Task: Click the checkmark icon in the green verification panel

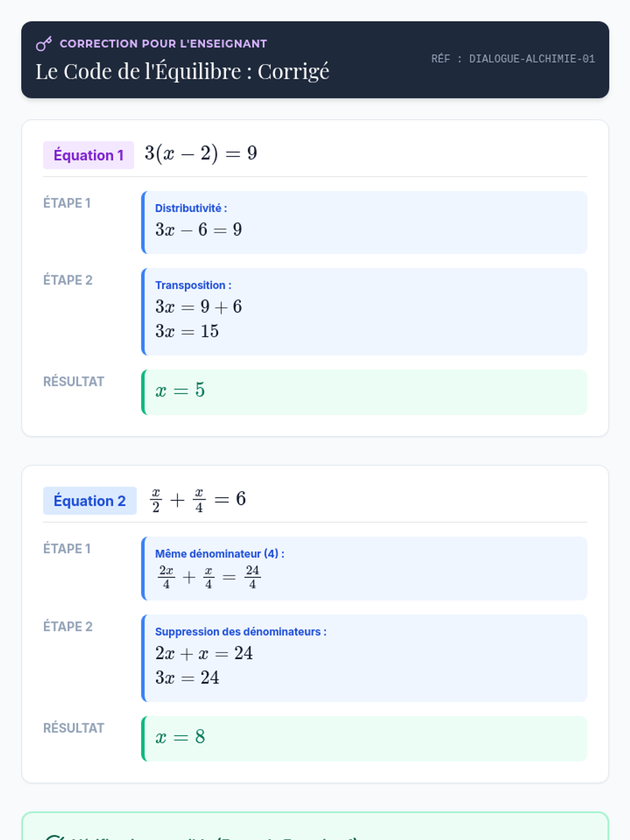Action: tap(54, 837)
